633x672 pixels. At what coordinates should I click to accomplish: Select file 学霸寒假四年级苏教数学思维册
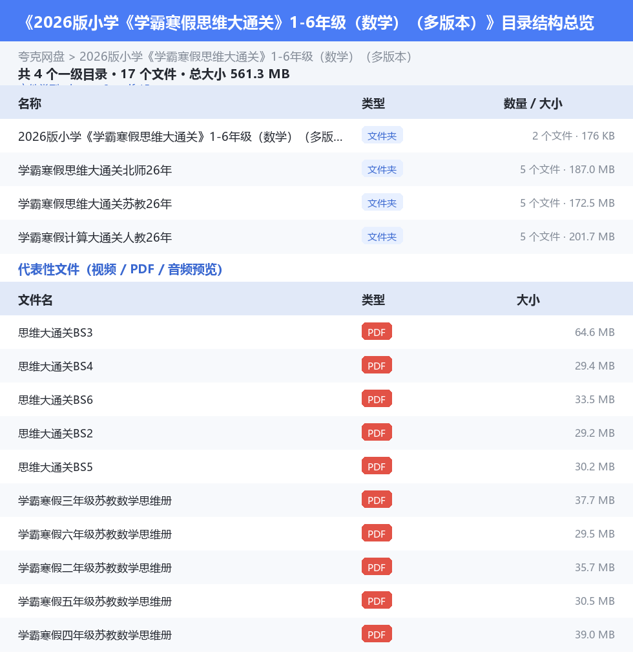(x=95, y=635)
